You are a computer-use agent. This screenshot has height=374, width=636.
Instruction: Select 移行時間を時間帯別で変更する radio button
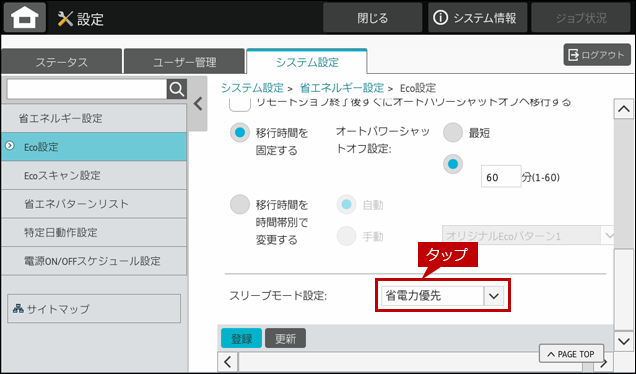tap(240, 205)
